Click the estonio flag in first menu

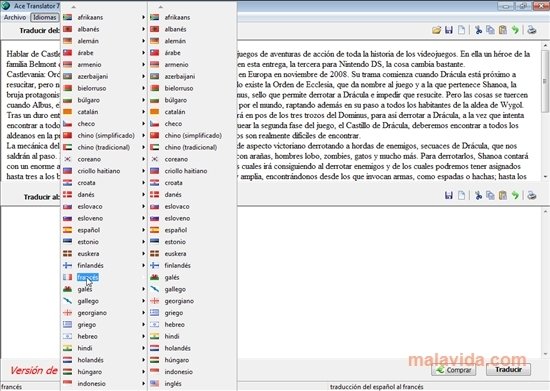[67, 242]
